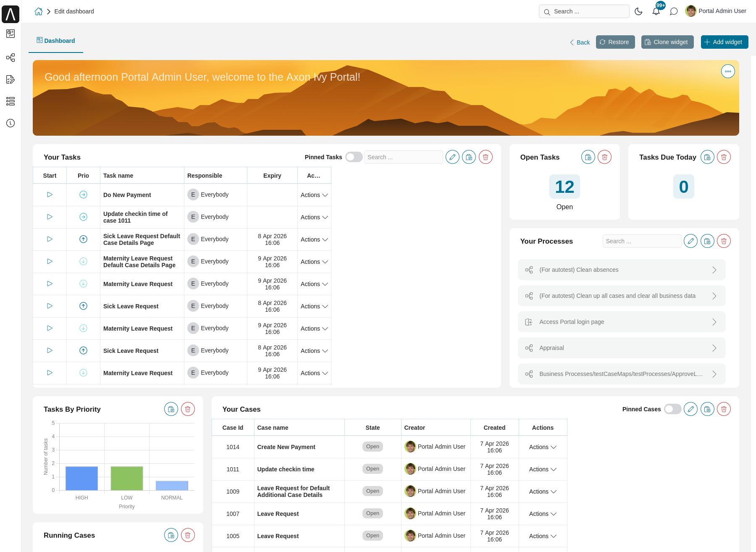Open notifications bell with 99+ badge
756x552 pixels.
coord(656,11)
